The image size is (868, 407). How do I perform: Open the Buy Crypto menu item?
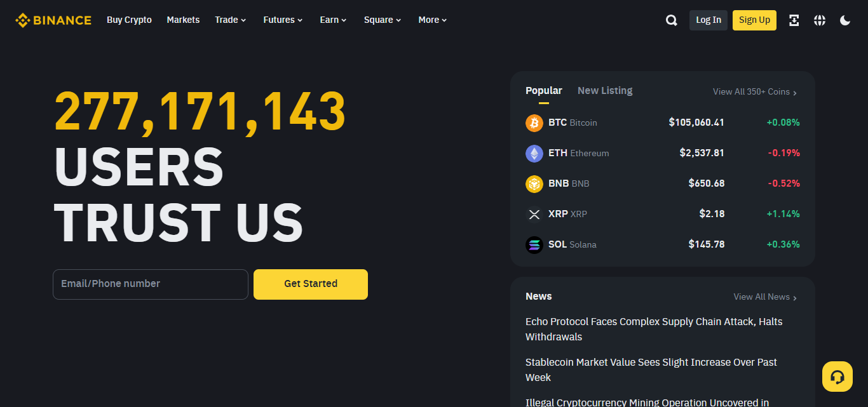pyautogui.click(x=129, y=20)
